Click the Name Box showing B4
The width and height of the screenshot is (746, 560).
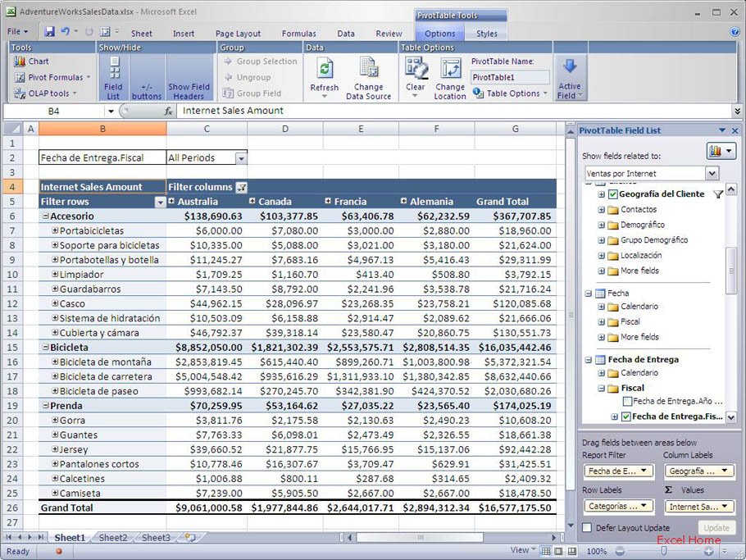54,111
